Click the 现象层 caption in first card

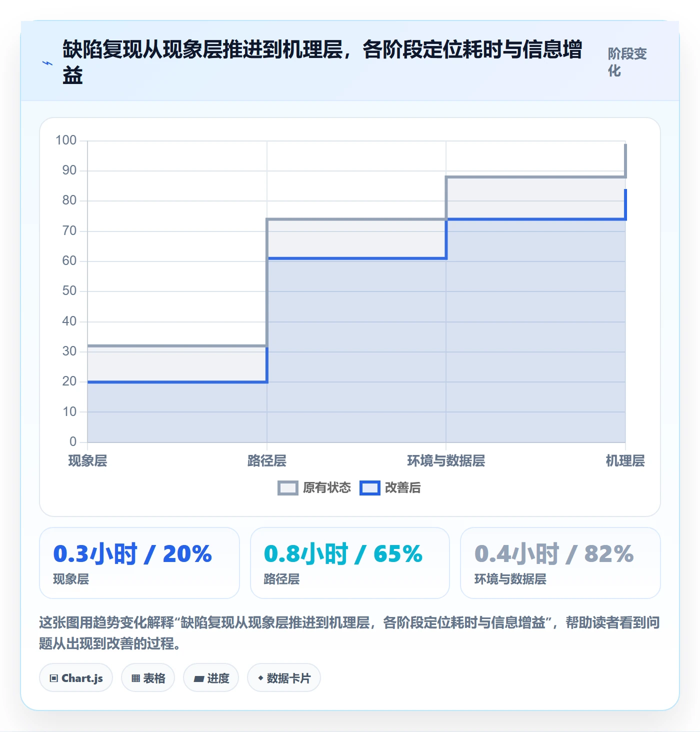tap(71, 579)
